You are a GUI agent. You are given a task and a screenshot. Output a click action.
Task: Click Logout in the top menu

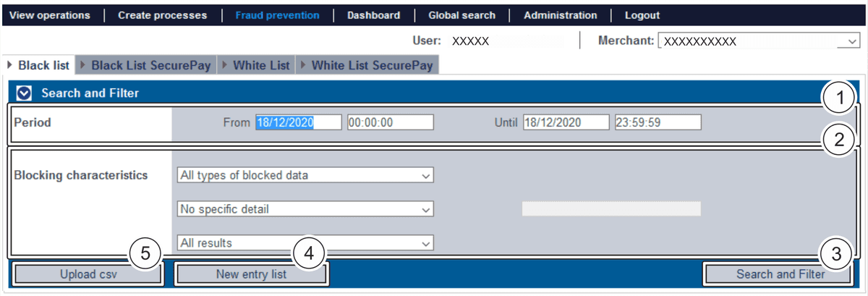click(x=642, y=15)
